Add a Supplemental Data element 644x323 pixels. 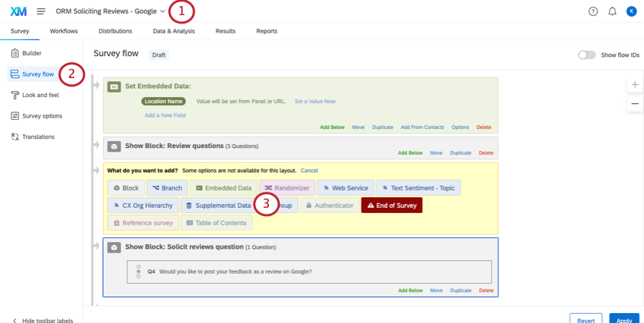[217, 205]
